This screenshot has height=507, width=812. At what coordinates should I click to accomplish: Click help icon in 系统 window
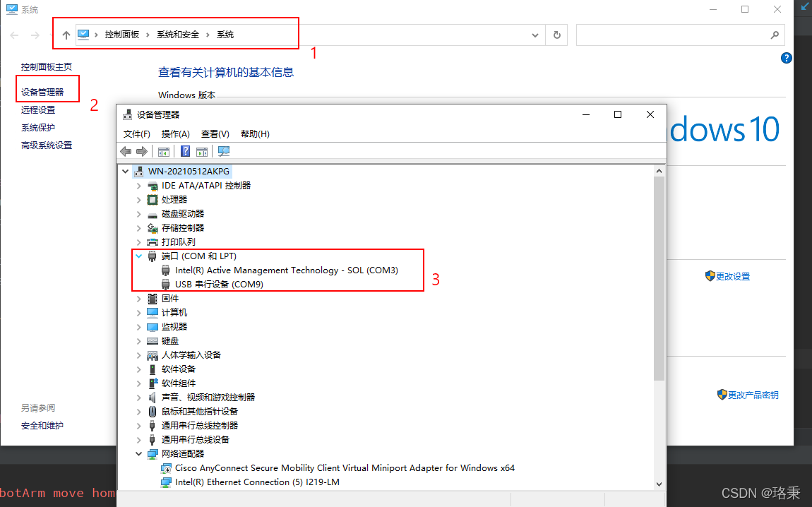click(x=786, y=58)
